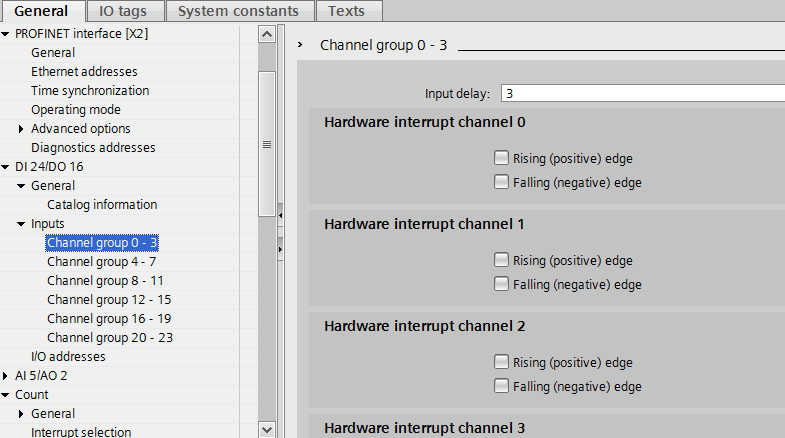Image resolution: width=785 pixels, height=438 pixels.
Task: Expand the AI 5/AO 2 node
Action: (7, 376)
